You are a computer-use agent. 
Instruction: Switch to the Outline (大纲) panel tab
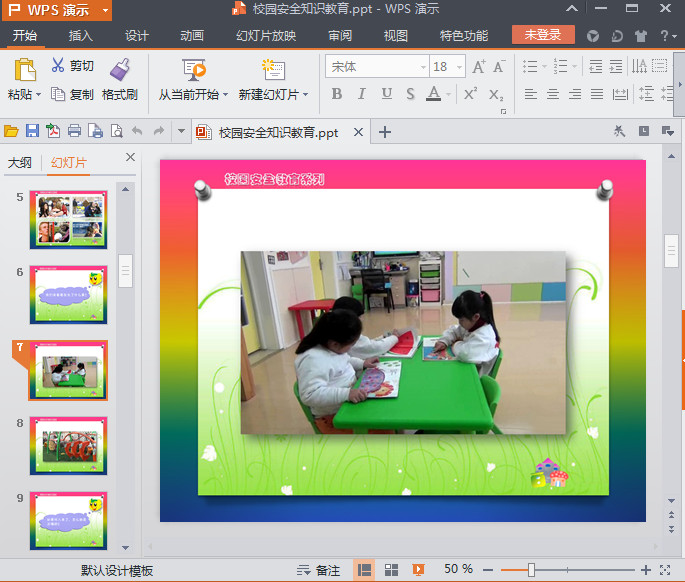[20, 163]
